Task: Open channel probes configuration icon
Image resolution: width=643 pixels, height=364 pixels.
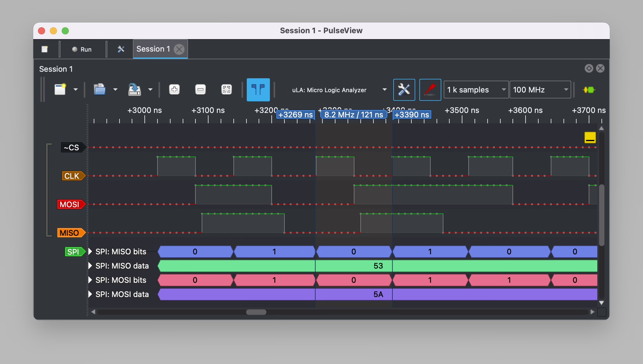Action: [430, 90]
